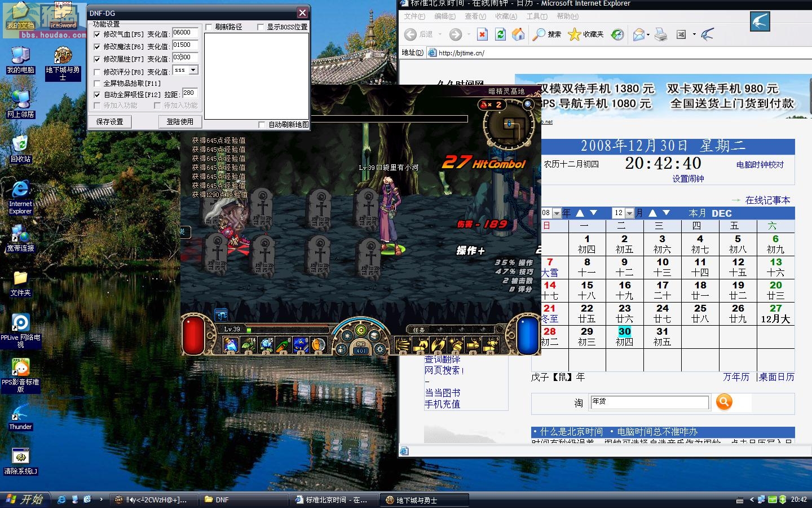Open 万年历 link
The height and width of the screenshot is (508, 812).
click(x=736, y=377)
